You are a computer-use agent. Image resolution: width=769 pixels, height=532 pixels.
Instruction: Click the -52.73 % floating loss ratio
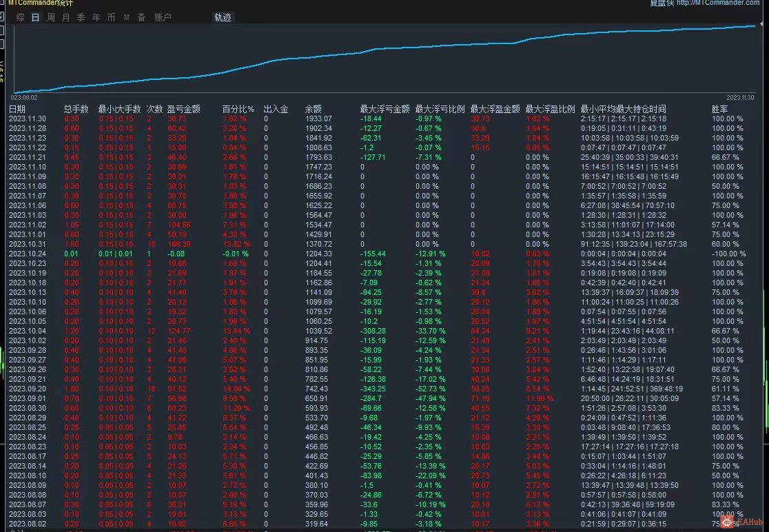click(x=431, y=389)
